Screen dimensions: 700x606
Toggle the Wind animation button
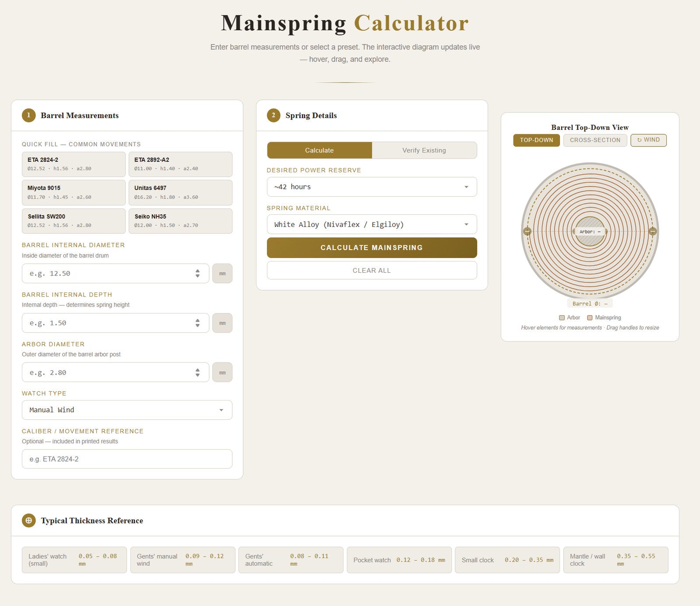pyautogui.click(x=648, y=140)
